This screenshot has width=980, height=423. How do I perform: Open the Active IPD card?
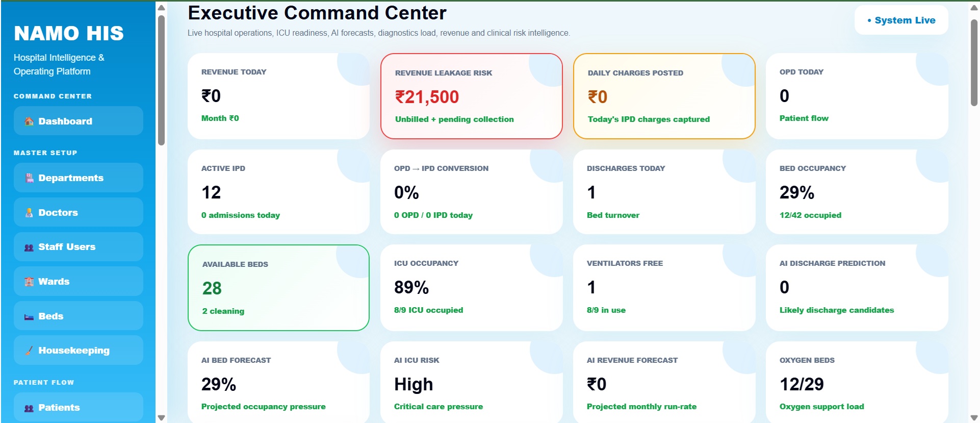278,192
